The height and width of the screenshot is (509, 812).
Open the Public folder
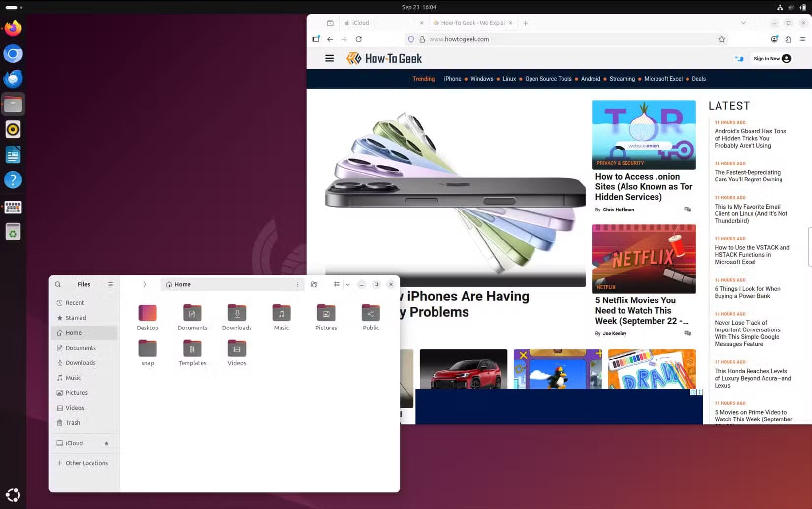point(371,317)
